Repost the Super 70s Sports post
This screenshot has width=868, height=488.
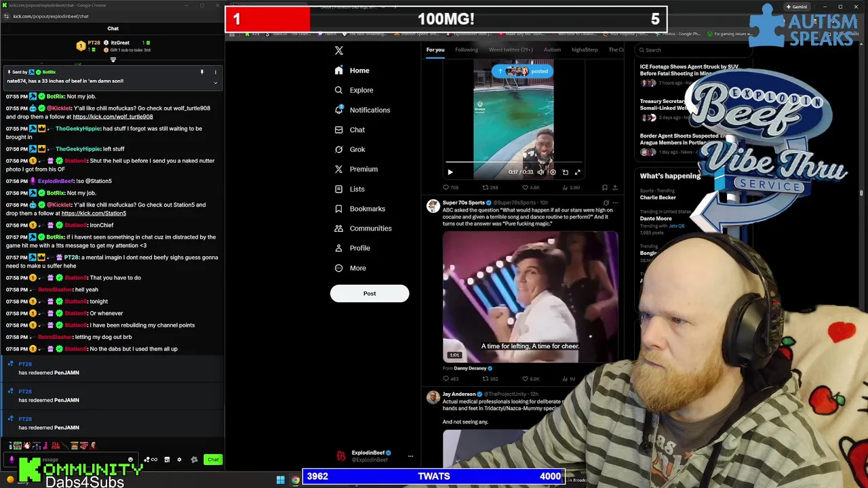click(x=490, y=379)
